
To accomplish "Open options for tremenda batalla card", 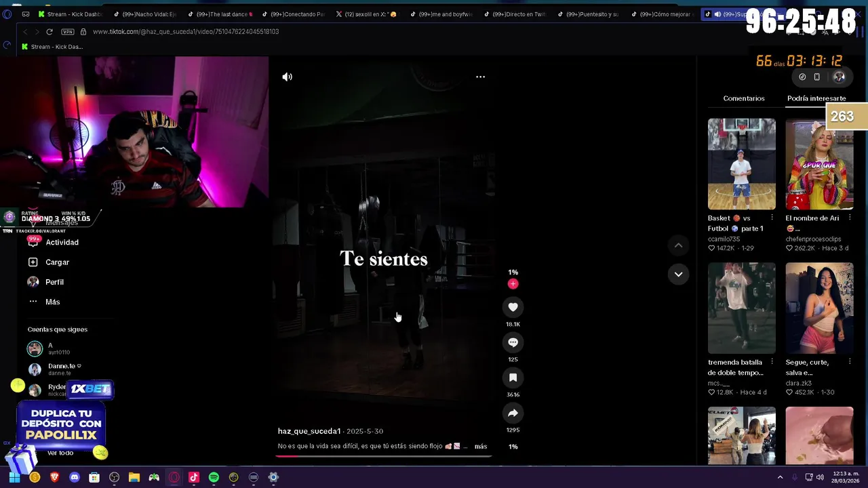I will (772, 362).
